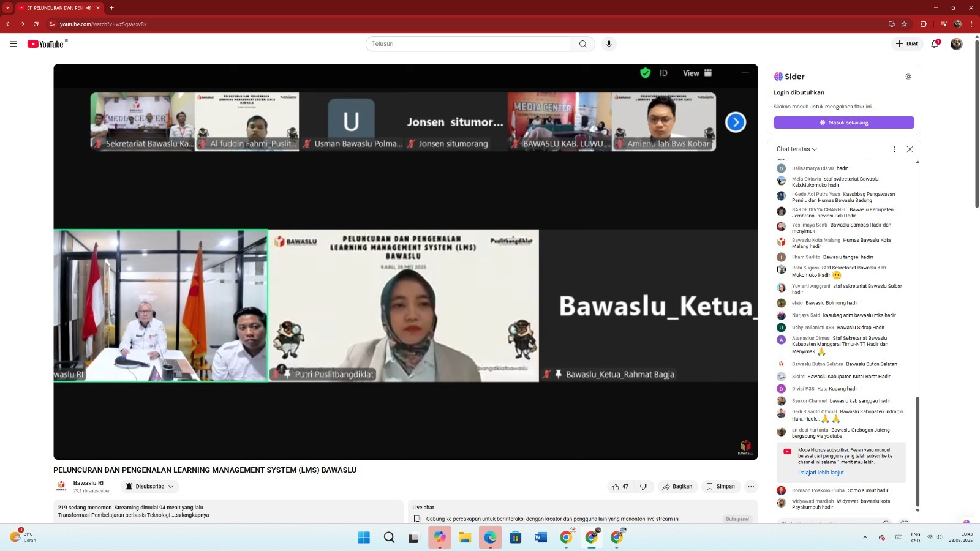Bookmark the page with the star icon
The width and height of the screenshot is (980, 551).
[x=903, y=24]
